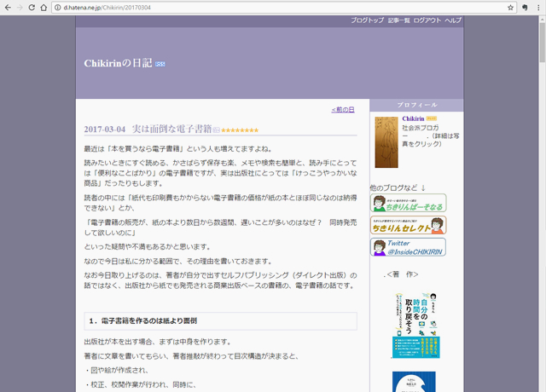The image size is (546, 392).
Task: Open ヘルプ in the top navigation
Action: 453,20
